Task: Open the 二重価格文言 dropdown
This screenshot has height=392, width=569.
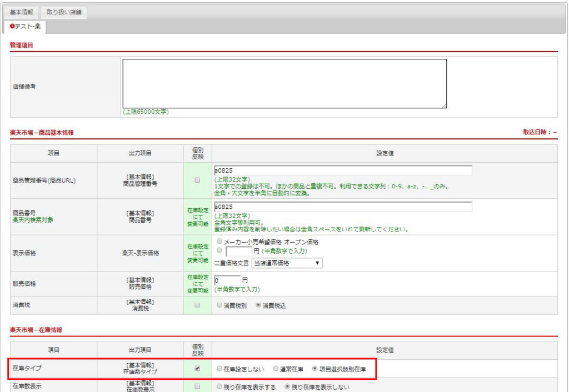Action: [287, 263]
